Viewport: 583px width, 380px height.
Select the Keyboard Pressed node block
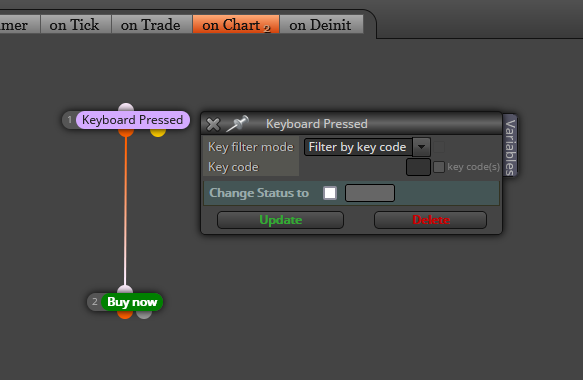133,120
